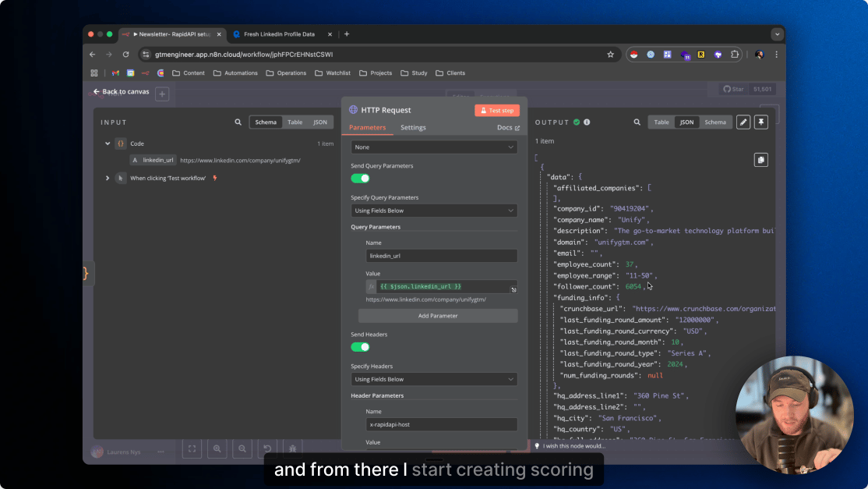Open expression editor for the Value field
This screenshot has width=868, height=489.
click(x=513, y=289)
